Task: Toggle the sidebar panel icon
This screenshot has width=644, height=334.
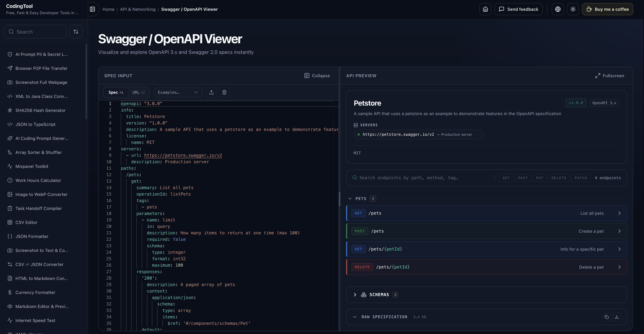Action: tap(92, 9)
